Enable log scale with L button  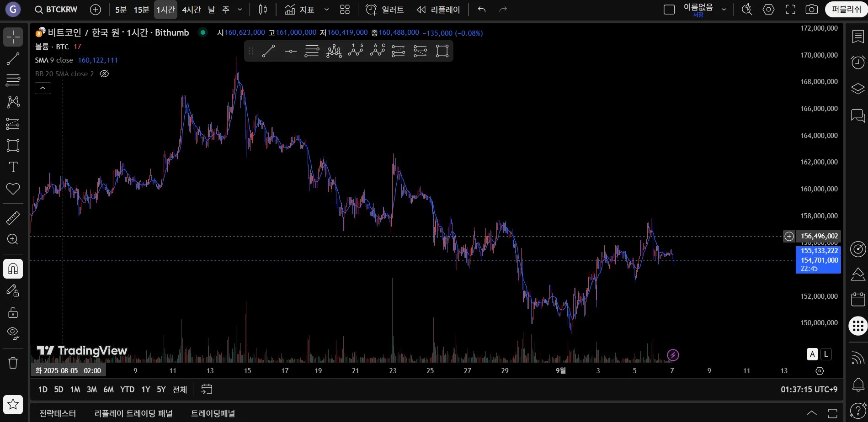[826, 354]
